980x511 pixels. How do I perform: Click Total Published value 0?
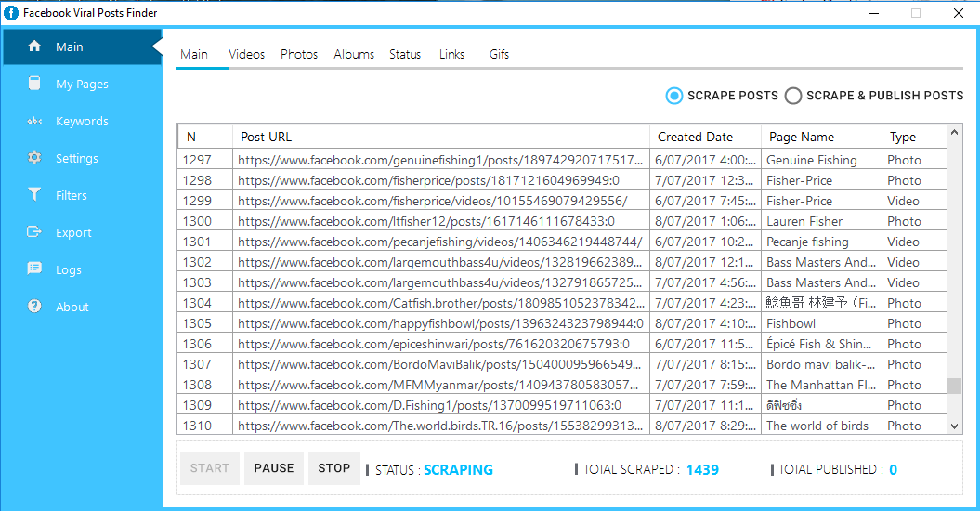point(893,470)
